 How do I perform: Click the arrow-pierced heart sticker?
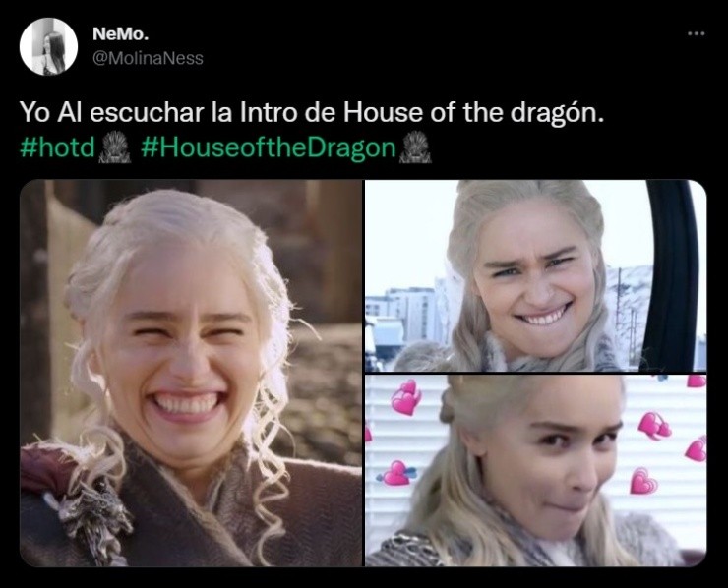(397, 473)
